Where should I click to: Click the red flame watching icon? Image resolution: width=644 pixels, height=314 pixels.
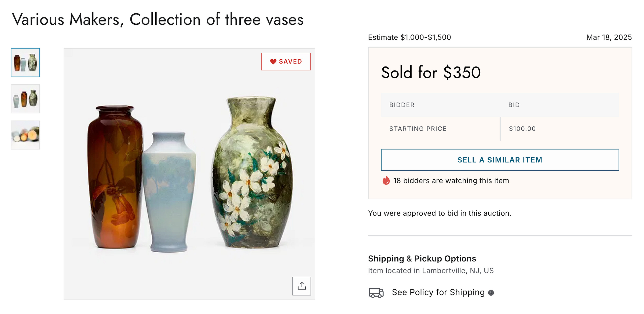tap(386, 180)
